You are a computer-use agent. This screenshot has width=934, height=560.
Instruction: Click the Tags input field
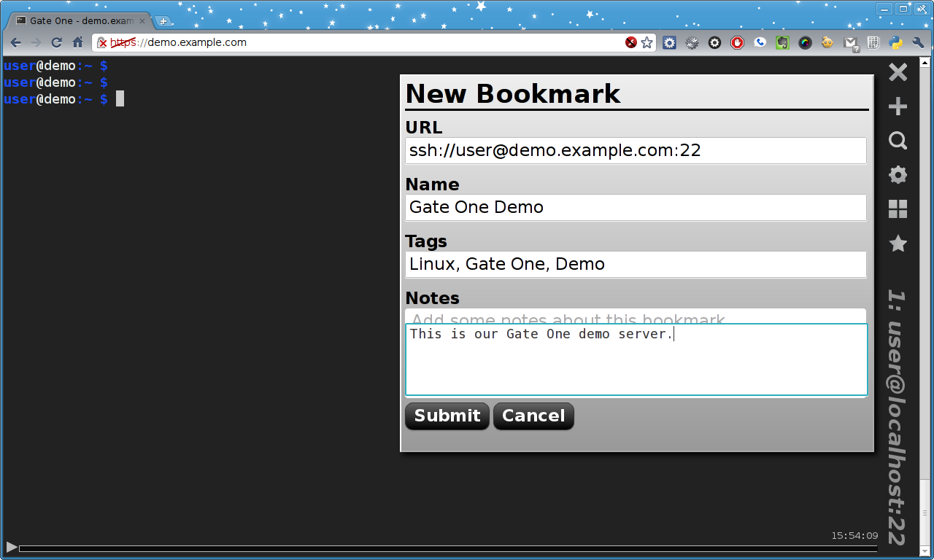coord(636,264)
